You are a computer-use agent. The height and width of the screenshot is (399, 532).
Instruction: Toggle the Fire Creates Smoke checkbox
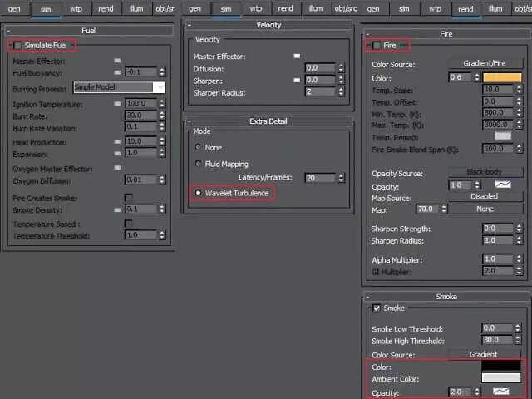click(128, 197)
